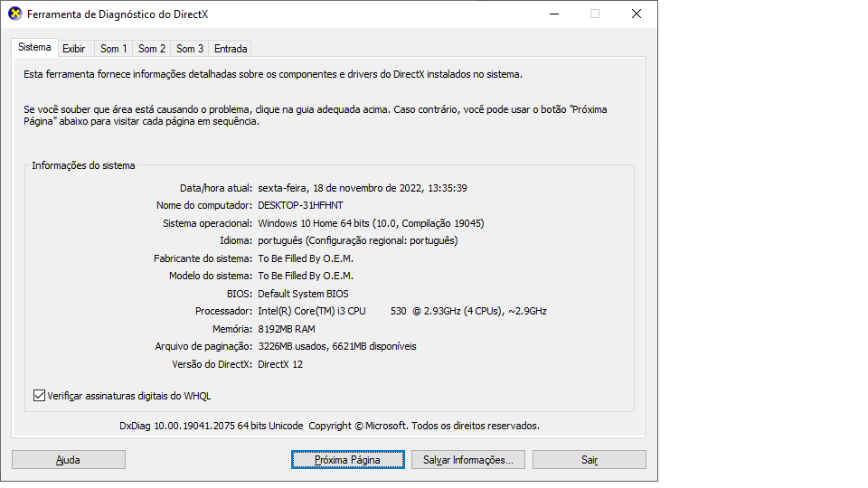Click DirectX version value DirectX 12
Image resolution: width=868 pixels, height=488 pixels.
280,364
